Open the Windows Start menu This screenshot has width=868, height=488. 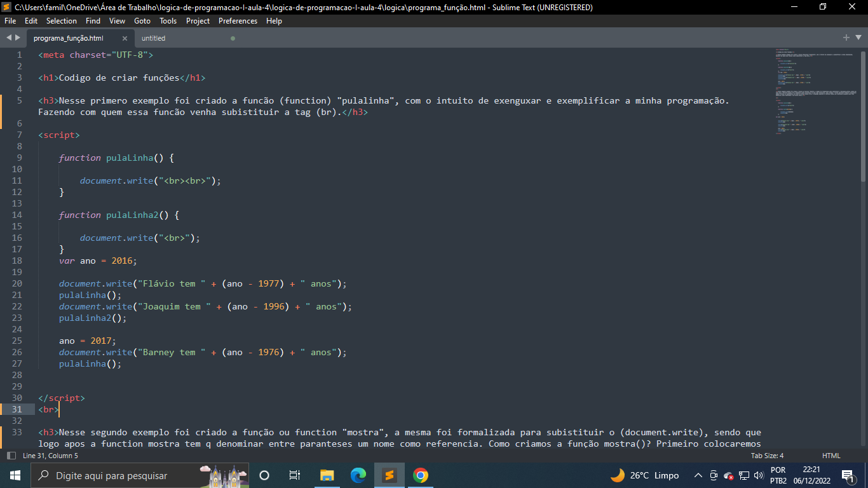pos(15,475)
